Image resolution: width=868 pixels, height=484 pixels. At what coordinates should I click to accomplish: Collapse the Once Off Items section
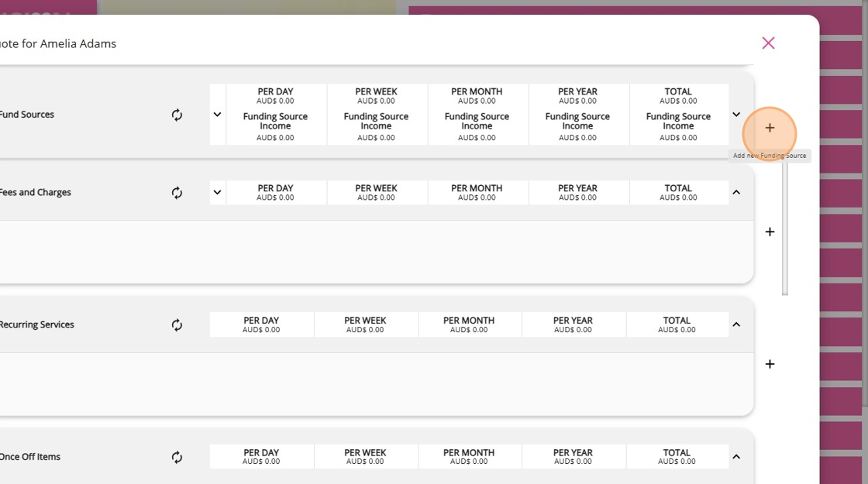(736, 457)
